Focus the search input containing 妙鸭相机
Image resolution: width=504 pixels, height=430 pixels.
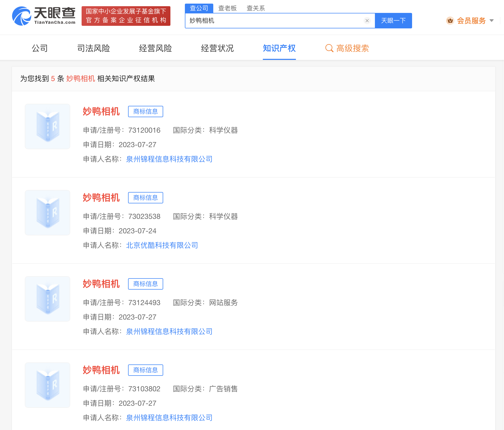[274, 21]
